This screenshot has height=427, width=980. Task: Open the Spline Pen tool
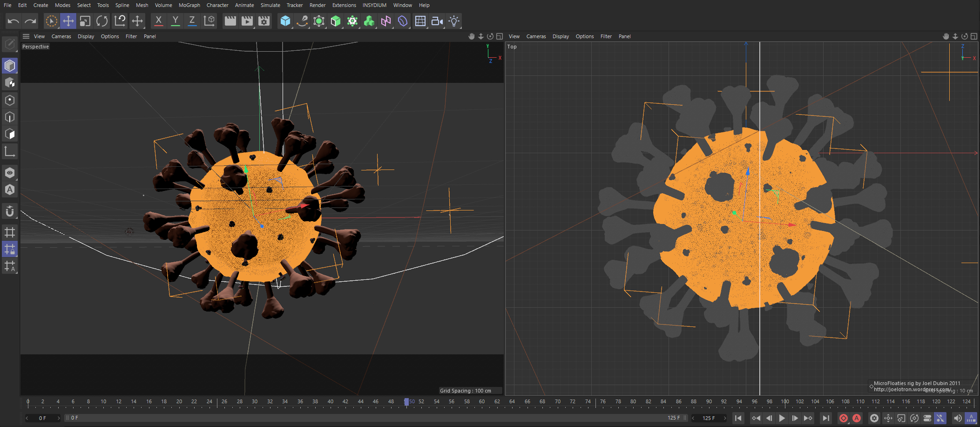coord(302,21)
